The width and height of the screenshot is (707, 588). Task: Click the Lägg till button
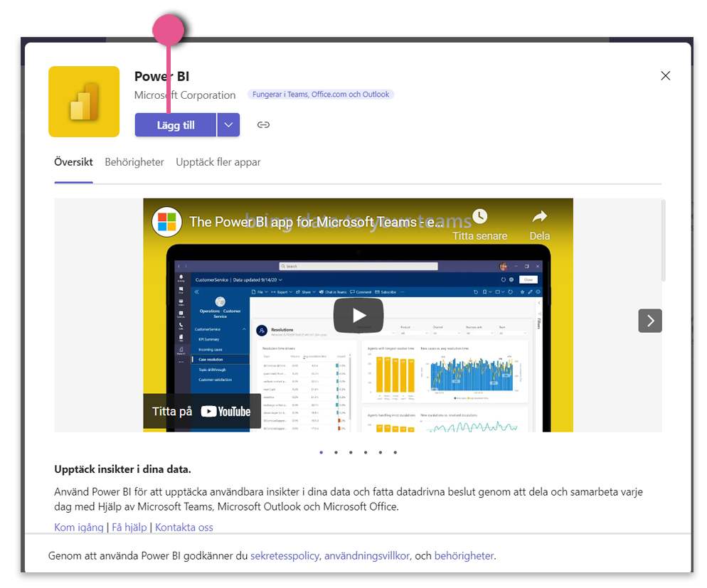pos(176,125)
